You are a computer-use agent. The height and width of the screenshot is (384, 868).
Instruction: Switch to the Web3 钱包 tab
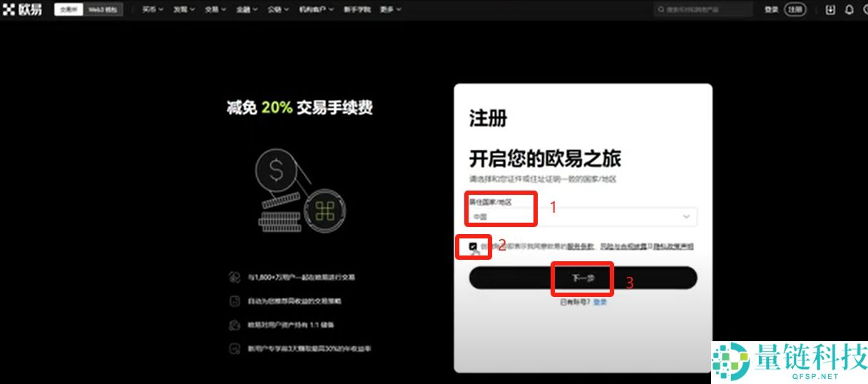coord(103,10)
